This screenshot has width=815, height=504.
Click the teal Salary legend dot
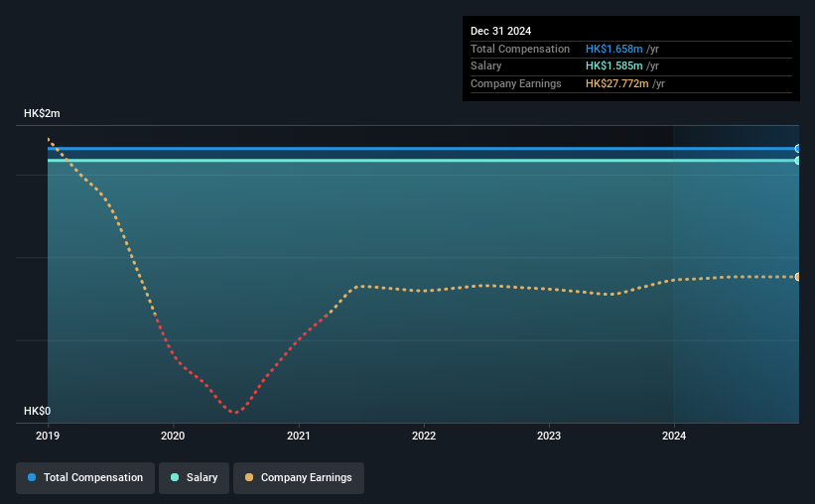(x=175, y=477)
